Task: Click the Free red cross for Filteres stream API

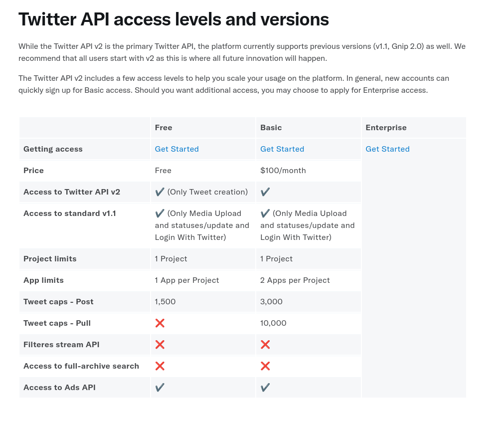Action: (x=160, y=345)
